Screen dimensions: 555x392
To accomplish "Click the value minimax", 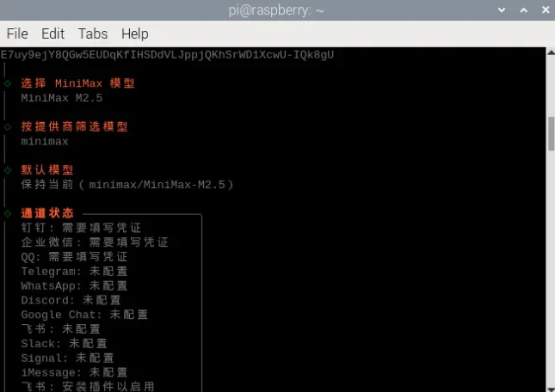I will click(45, 141).
